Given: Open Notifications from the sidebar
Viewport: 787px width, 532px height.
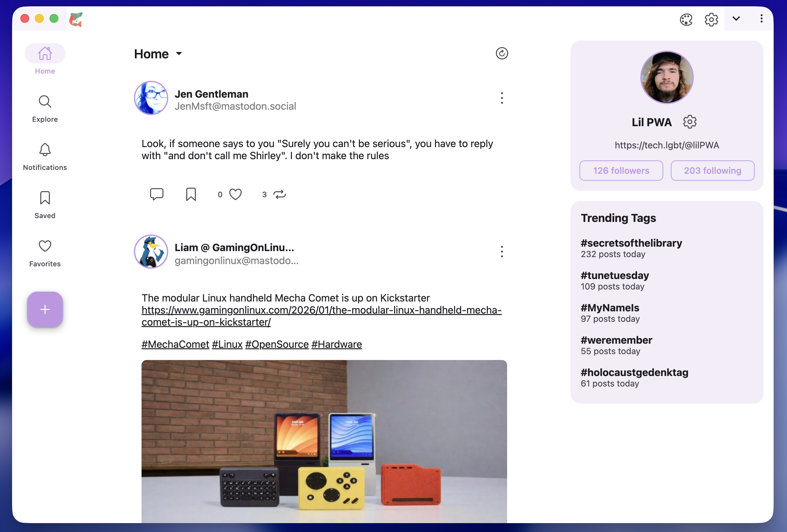Looking at the screenshot, I should pos(45,157).
